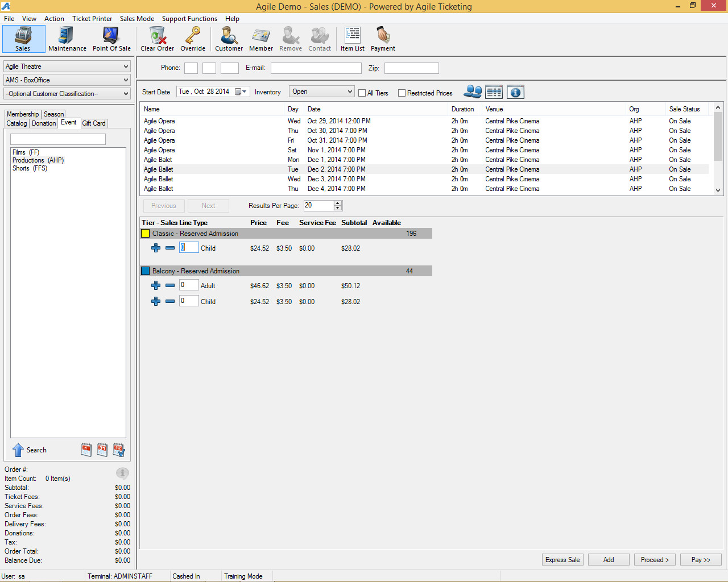The width and height of the screenshot is (728, 582).
Task: Click the Proceed > button
Action: 655,560
